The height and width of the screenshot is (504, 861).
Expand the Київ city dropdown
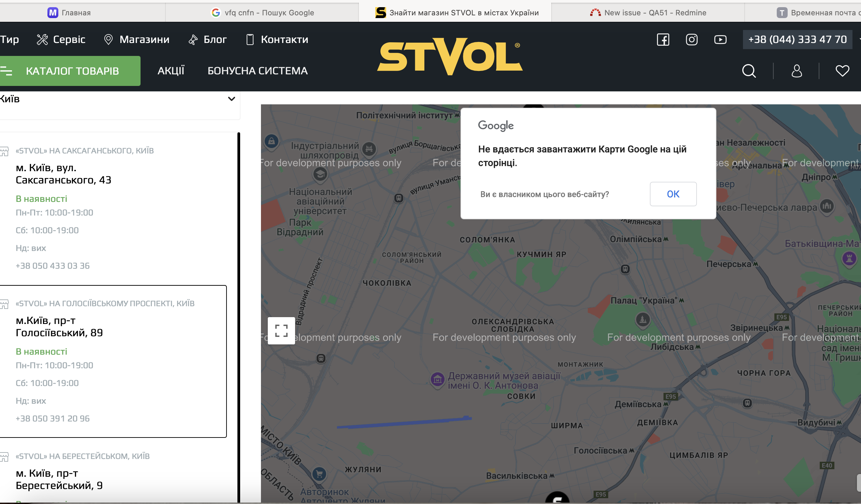(231, 99)
